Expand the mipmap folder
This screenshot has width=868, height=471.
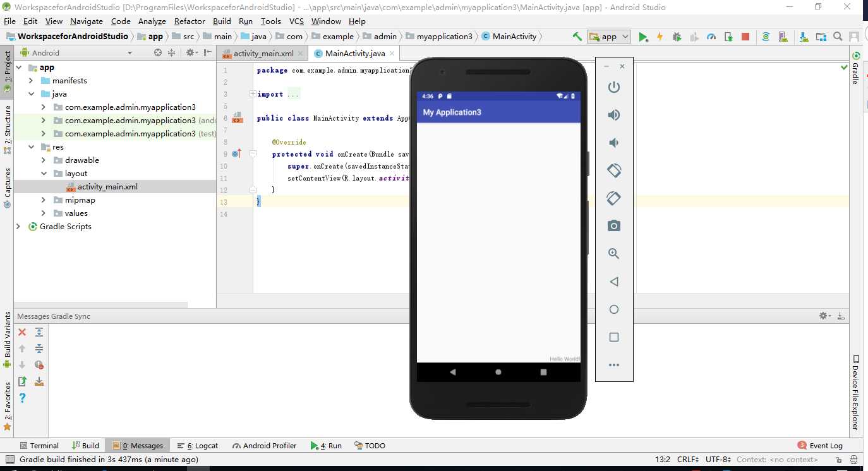pos(44,200)
